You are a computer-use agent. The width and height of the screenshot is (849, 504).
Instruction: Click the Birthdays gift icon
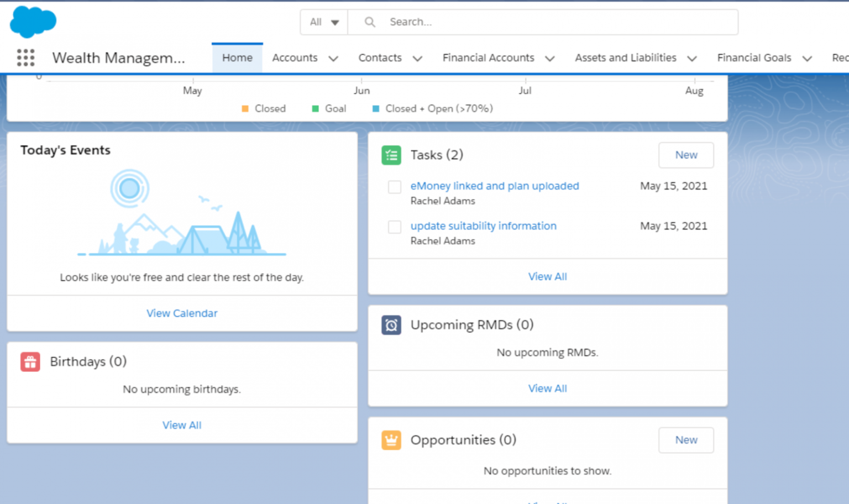tap(30, 361)
